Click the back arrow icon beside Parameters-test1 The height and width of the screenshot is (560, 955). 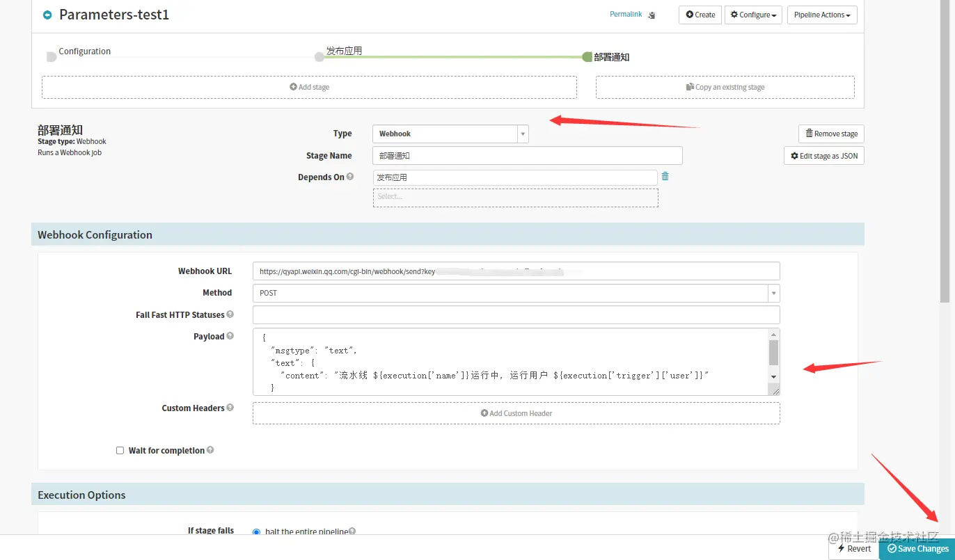(x=47, y=15)
